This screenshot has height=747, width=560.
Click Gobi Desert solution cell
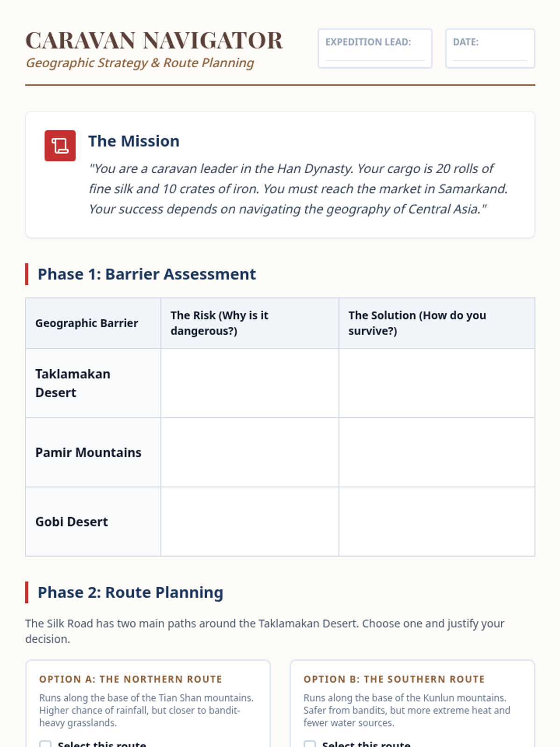point(437,521)
